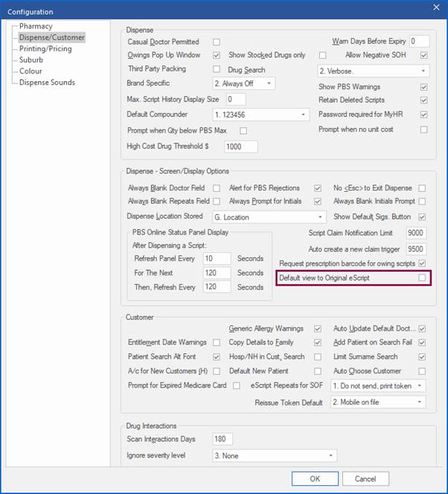Viewport: 448px width, 494px height.
Task: Open Dispense Location Stored dropdown
Action: click(x=269, y=217)
